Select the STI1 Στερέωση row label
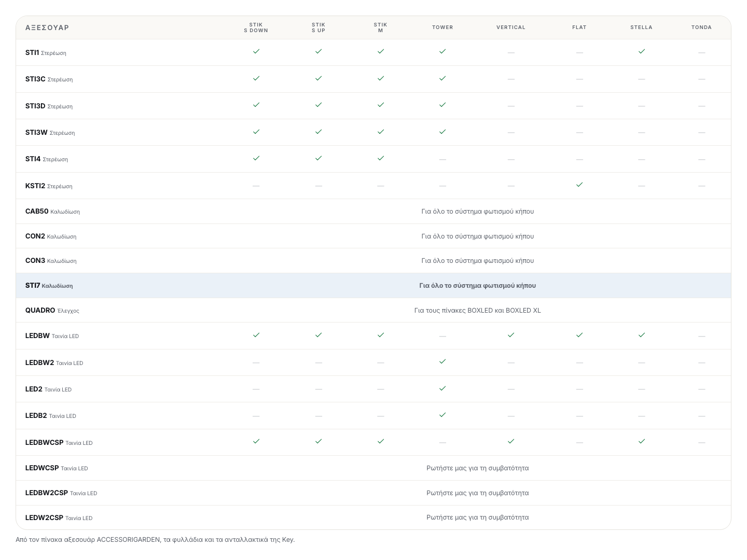Viewport: 747px width, 560px height. point(46,52)
